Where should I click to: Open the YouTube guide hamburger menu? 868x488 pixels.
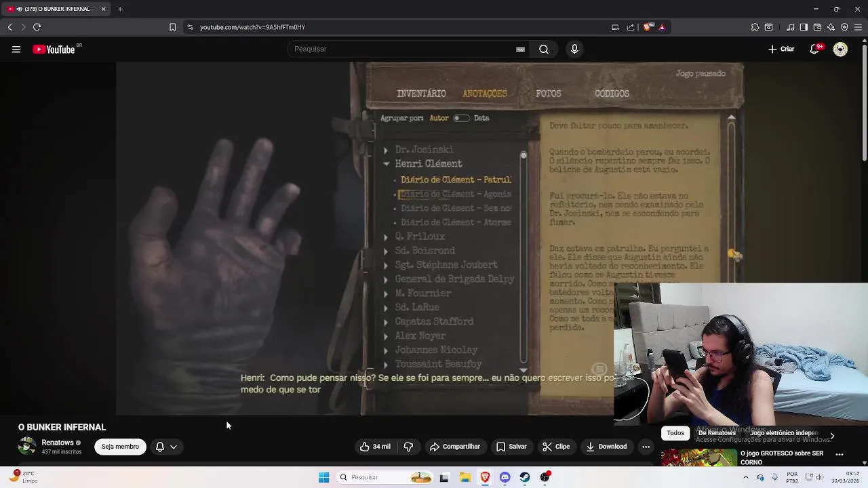16,49
